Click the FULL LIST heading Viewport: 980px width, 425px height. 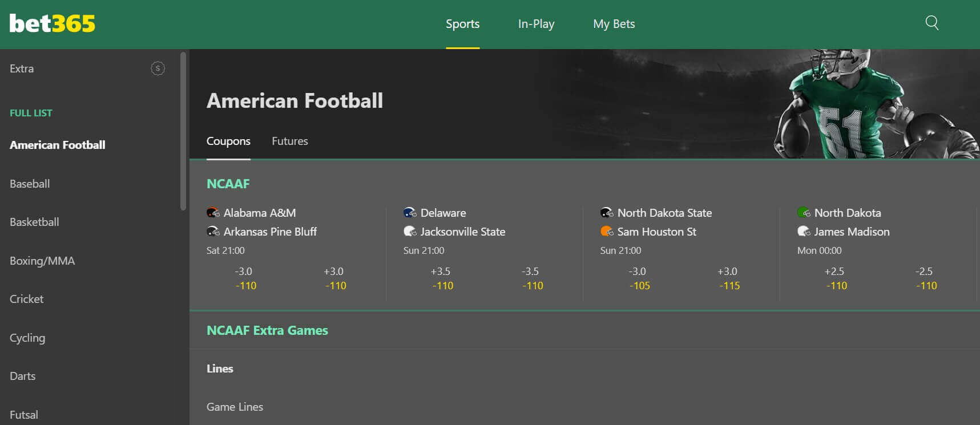coord(31,113)
